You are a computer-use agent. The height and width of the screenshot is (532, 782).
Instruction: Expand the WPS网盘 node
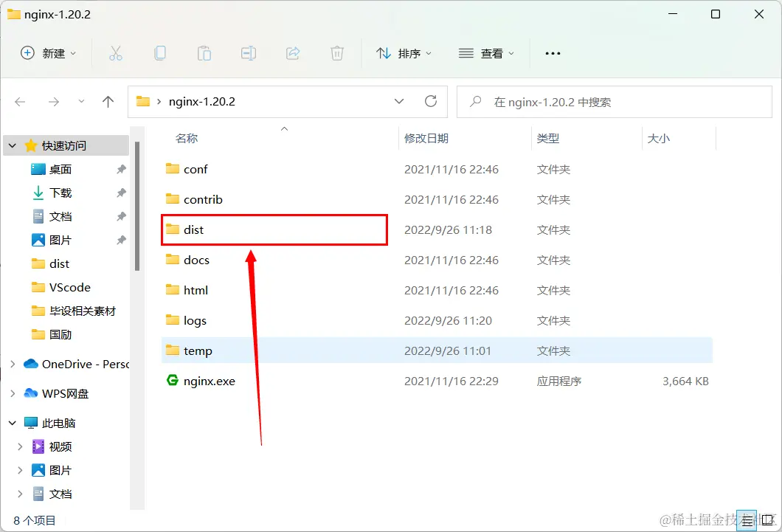13,394
